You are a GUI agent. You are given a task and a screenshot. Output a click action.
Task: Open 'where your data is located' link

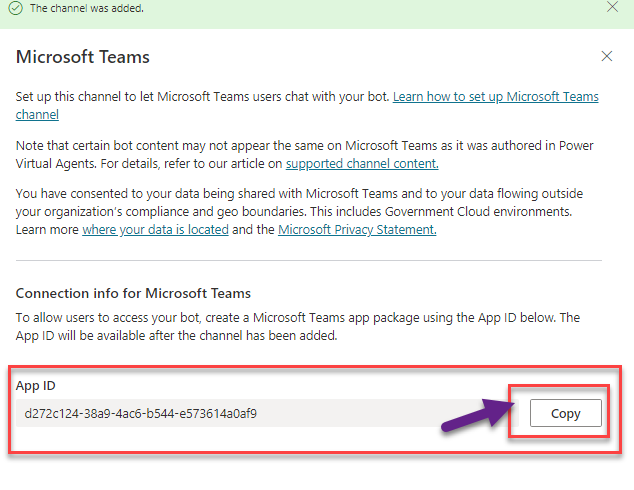click(x=155, y=230)
